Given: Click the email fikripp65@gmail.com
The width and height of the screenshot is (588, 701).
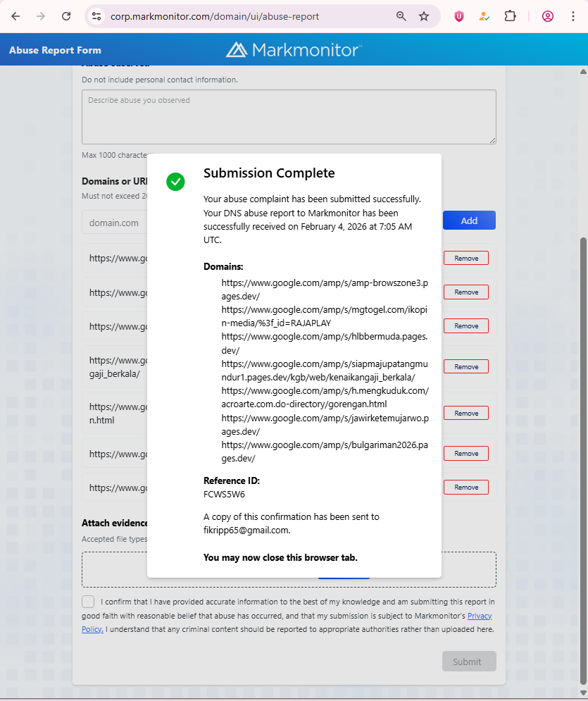Looking at the screenshot, I should (246, 531).
